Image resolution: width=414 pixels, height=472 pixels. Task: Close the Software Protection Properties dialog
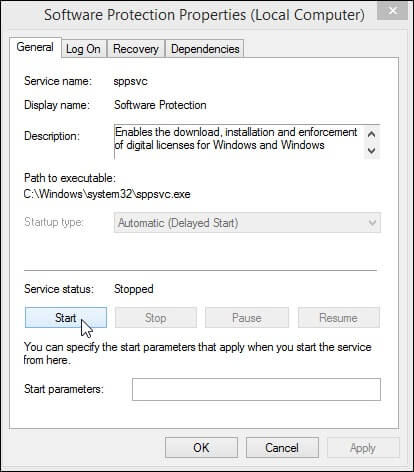[393, 10]
